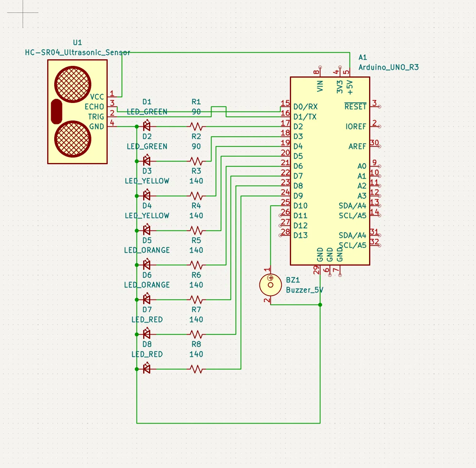Click the Arduino_UNO_R3 reference text A1
Screen dimensions: 476x468
362,57
